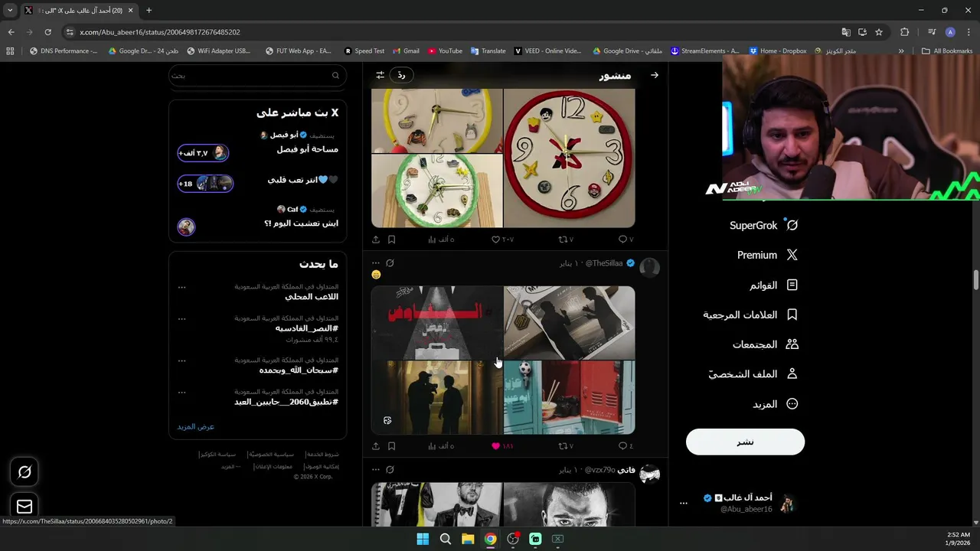Viewport: 980px width, 551px height.
Task: Open SuperGrok from the sidebar
Action: pyautogui.click(x=764, y=225)
